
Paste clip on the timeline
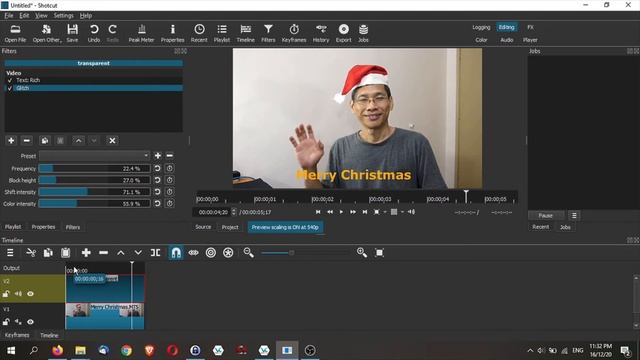66,253
